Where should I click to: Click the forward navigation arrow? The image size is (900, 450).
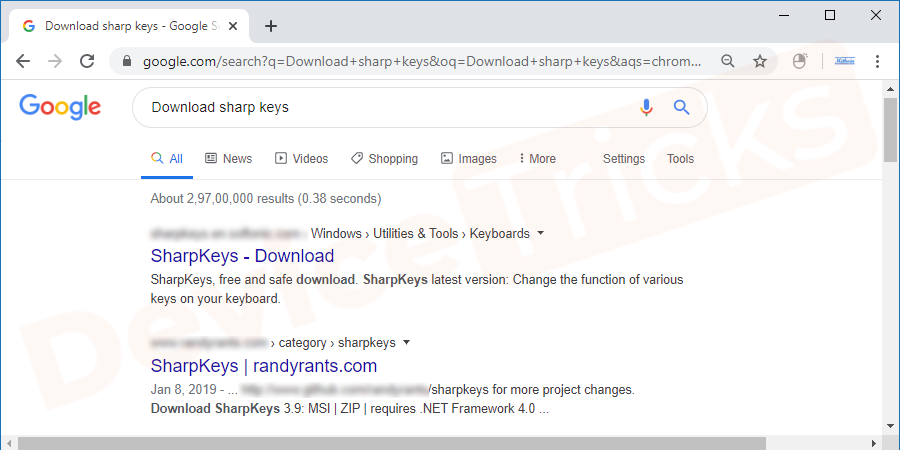[55, 61]
